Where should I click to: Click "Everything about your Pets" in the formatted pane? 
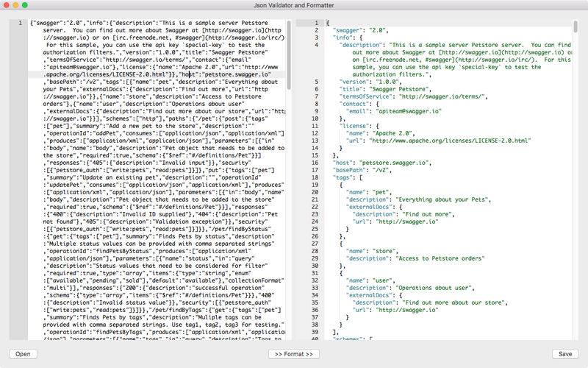point(442,199)
